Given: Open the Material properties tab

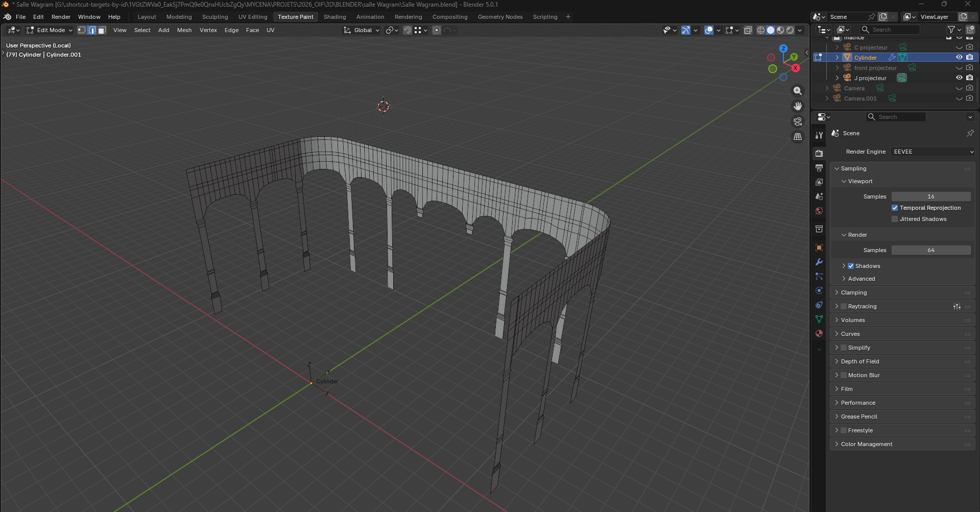Looking at the screenshot, I should point(819,333).
